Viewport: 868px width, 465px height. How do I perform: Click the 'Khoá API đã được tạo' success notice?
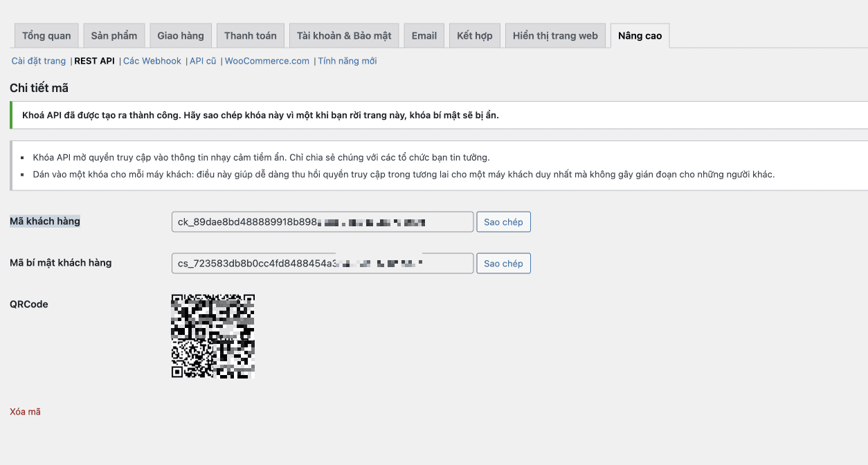[439, 115]
